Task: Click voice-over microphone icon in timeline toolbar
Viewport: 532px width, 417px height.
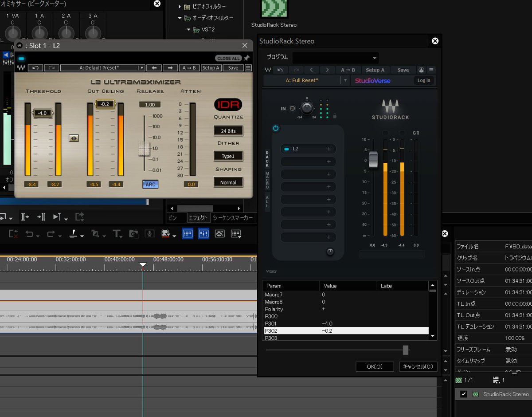Action: coord(150,233)
